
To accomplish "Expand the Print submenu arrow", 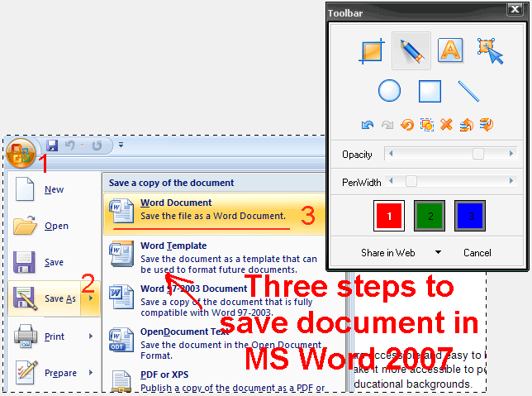I will point(91,336).
